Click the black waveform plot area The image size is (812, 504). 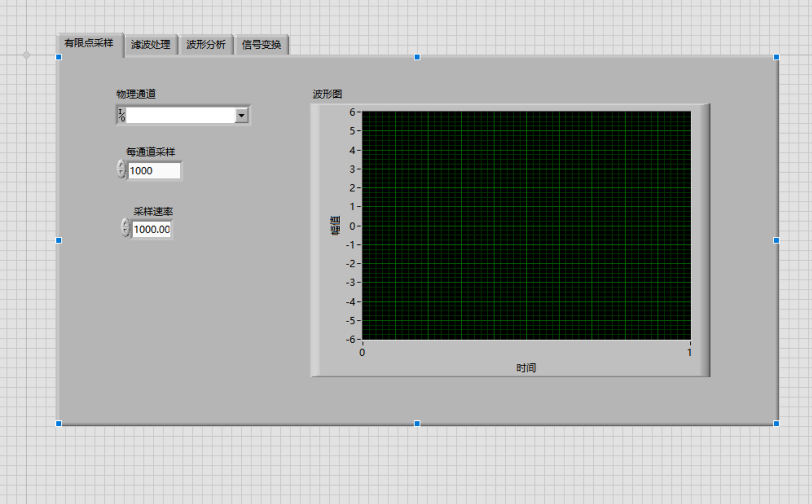click(526, 225)
